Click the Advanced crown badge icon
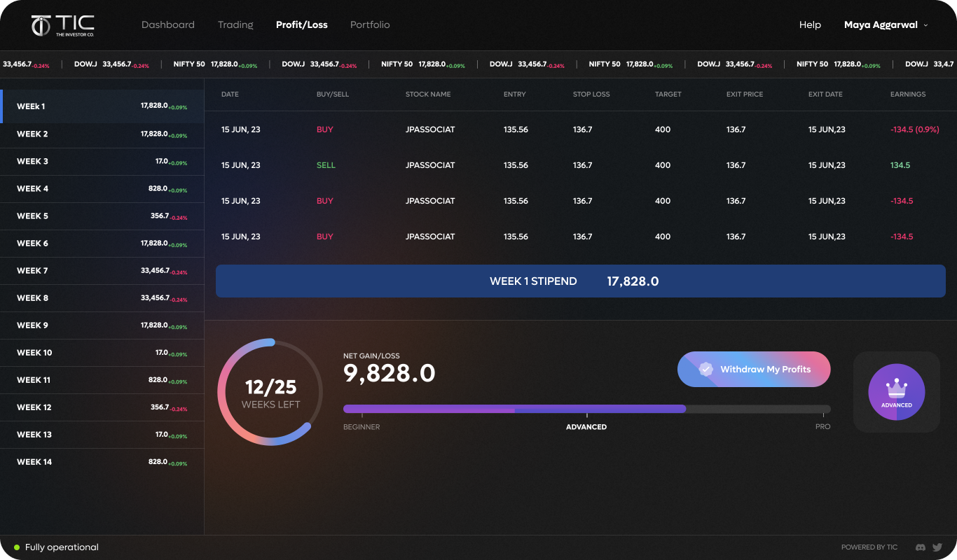Viewport: 957px width, 560px height. (x=896, y=392)
